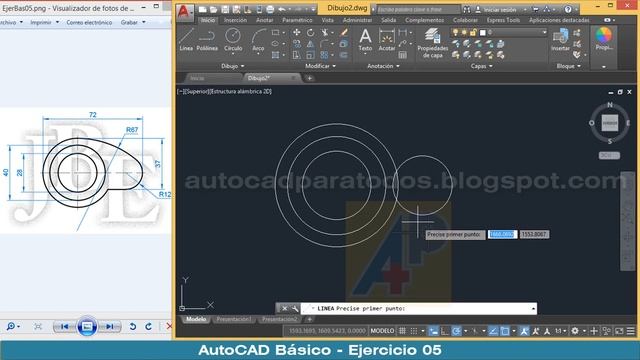
Task: Select the Círculo tool
Action: coord(233,40)
